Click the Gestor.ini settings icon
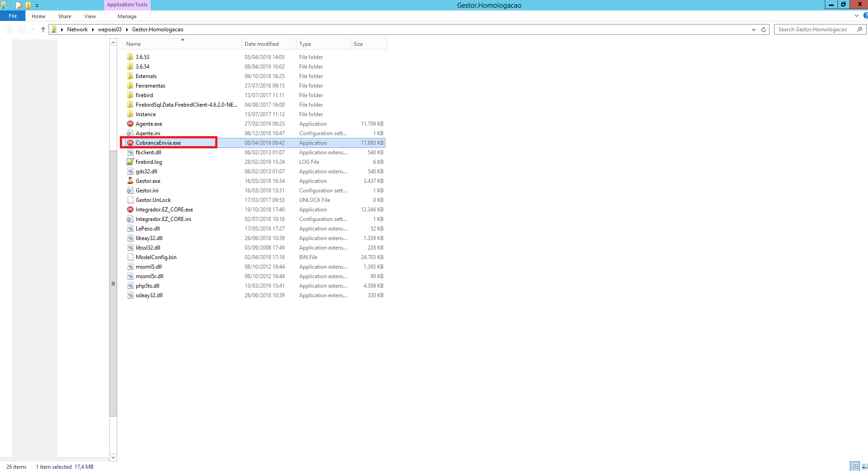Screen dimensions: 868x471 coord(130,191)
